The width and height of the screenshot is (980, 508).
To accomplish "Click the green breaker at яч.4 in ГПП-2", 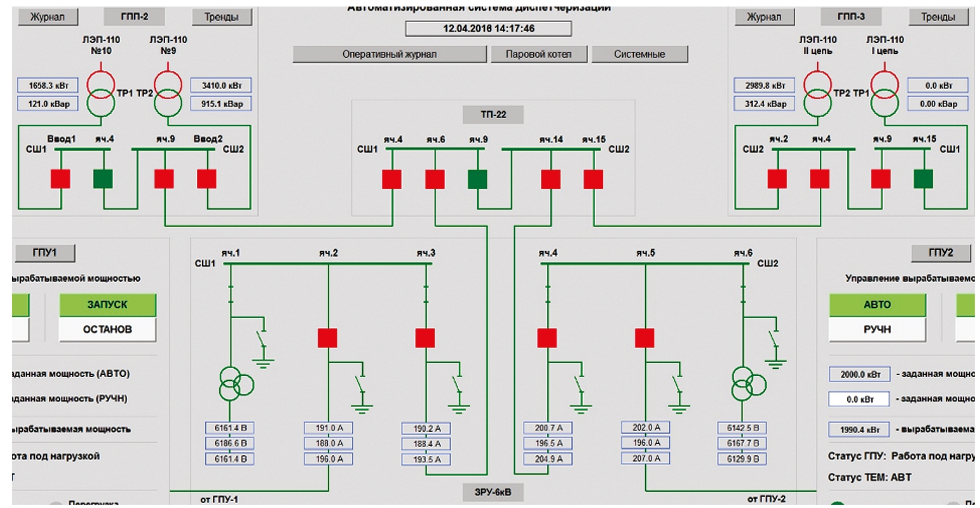I will [103, 178].
